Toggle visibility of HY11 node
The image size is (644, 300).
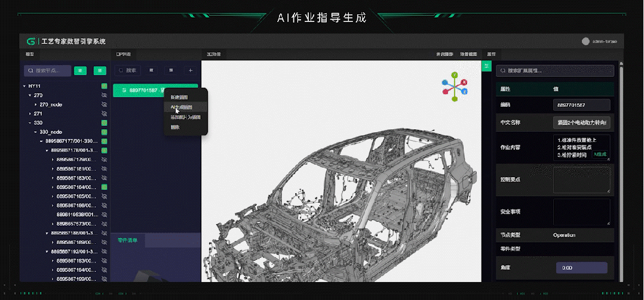(105, 86)
